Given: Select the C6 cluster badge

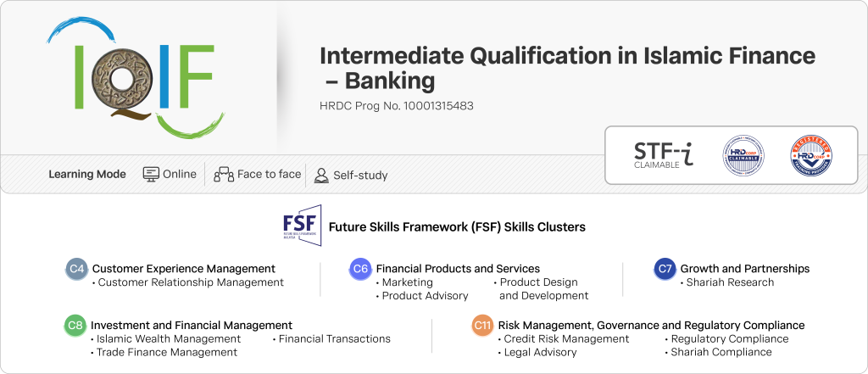Looking at the screenshot, I should click(360, 269).
